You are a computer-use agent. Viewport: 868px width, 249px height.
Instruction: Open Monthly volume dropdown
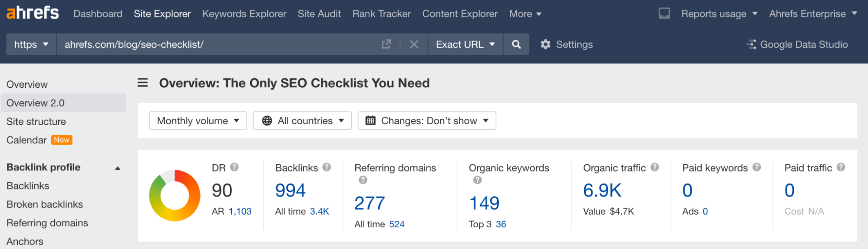click(198, 121)
